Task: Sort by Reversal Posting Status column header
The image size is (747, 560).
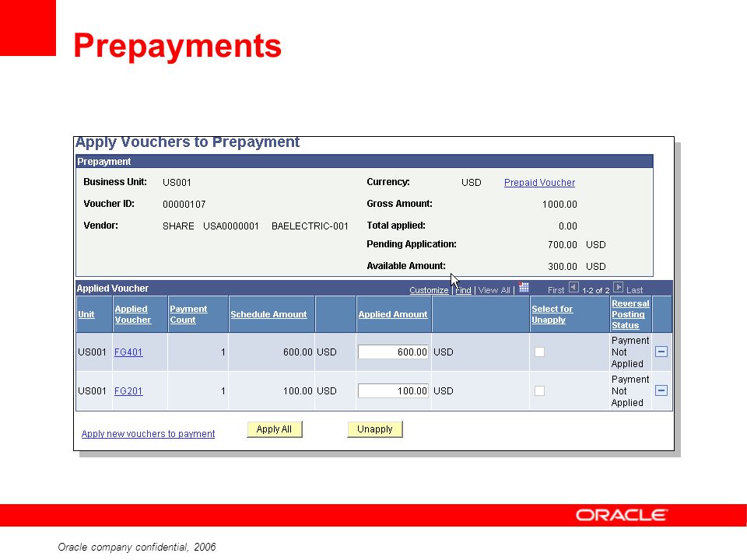Action: pos(630,314)
